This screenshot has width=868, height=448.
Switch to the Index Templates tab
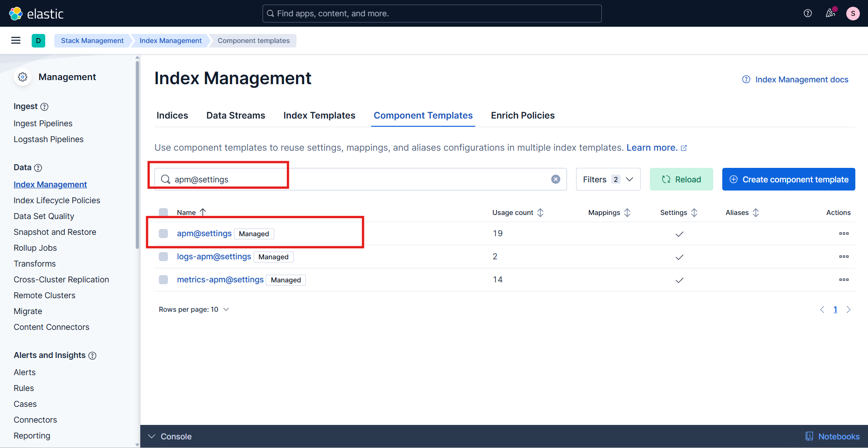click(x=319, y=115)
